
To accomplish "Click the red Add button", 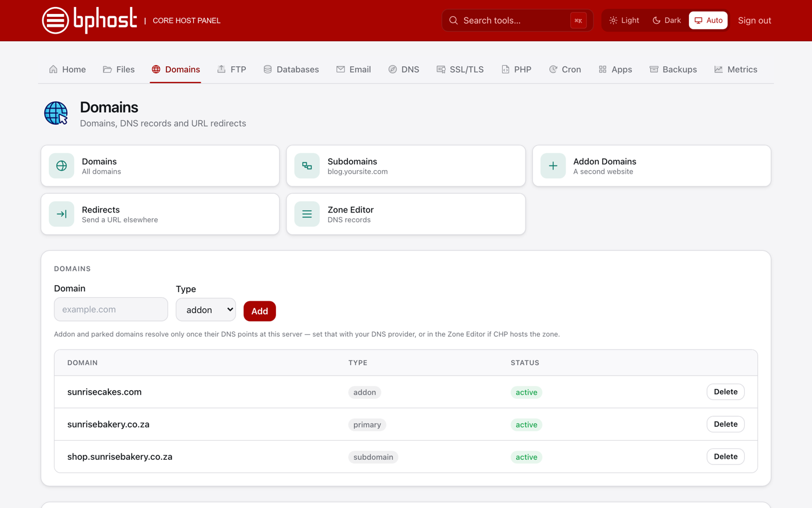I will pyautogui.click(x=259, y=311).
